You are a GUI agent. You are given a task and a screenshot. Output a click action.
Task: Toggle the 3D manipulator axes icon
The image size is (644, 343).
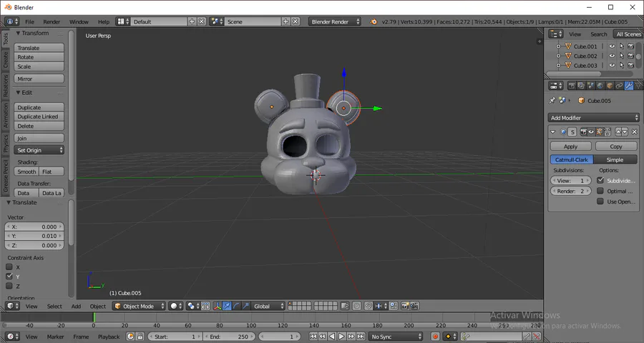click(218, 306)
